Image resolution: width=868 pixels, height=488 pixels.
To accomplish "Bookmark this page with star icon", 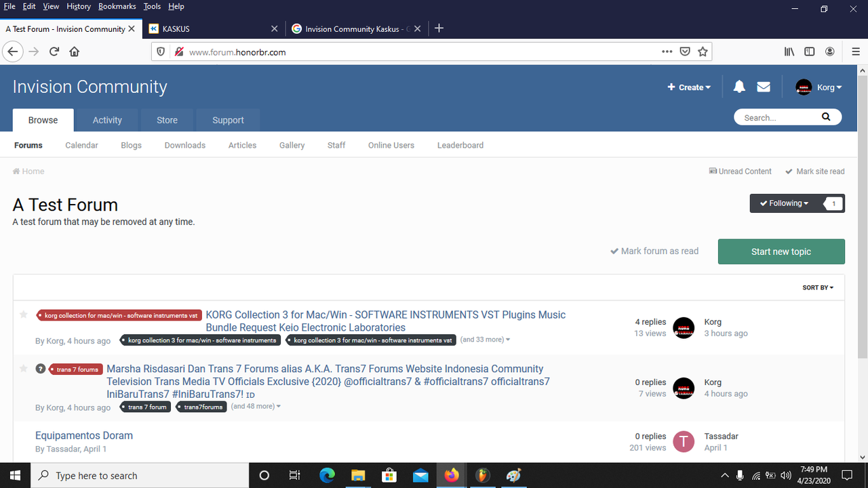I will coord(703,52).
